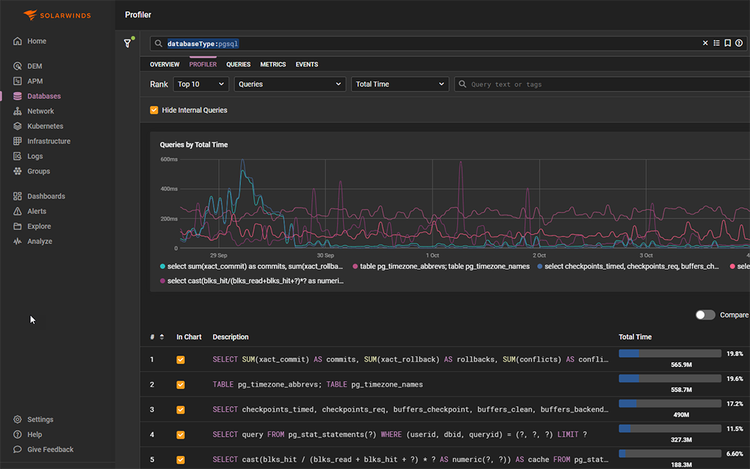Viewport: 750px width, 469px height.
Task: Open the search list view icon
Action: tap(717, 43)
